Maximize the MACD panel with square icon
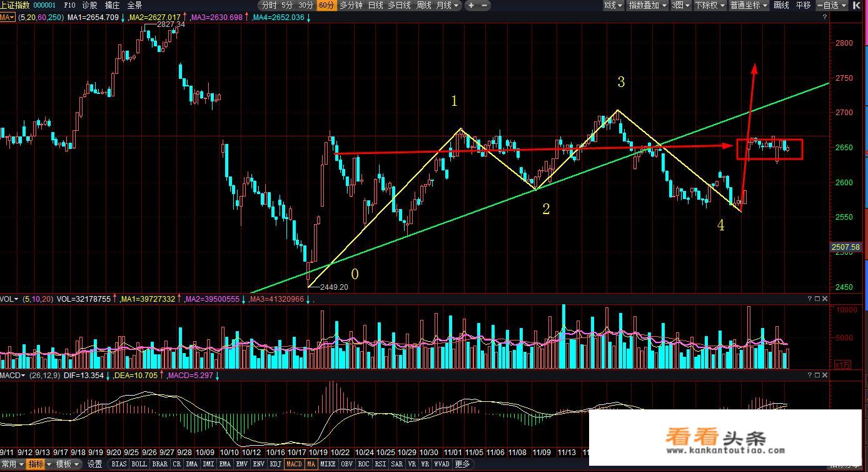868x472 pixels. point(817,375)
